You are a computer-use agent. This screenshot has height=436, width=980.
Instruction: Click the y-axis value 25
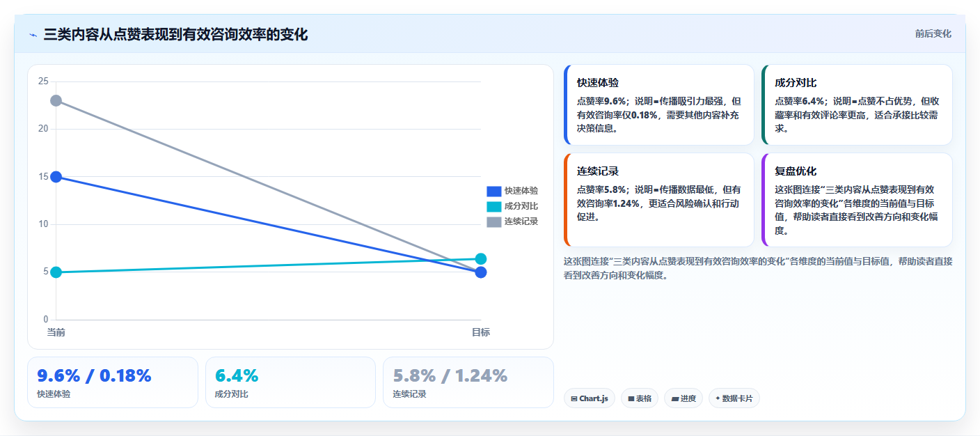point(43,81)
